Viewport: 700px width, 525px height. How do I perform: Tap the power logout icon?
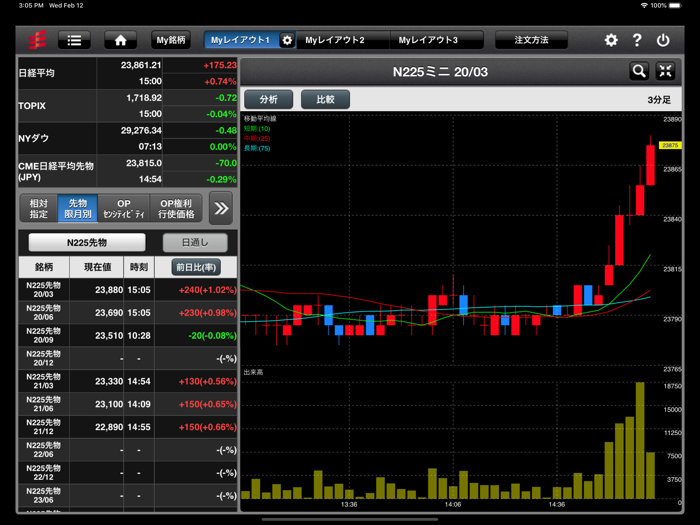pyautogui.click(x=663, y=40)
